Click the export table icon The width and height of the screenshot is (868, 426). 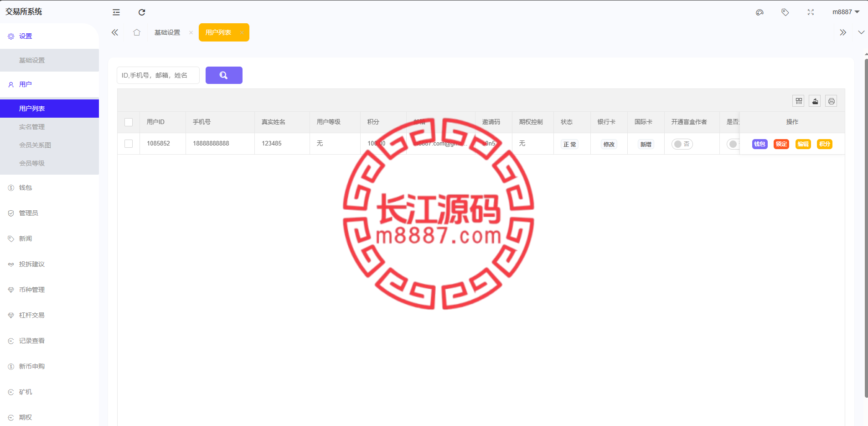point(815,101)
